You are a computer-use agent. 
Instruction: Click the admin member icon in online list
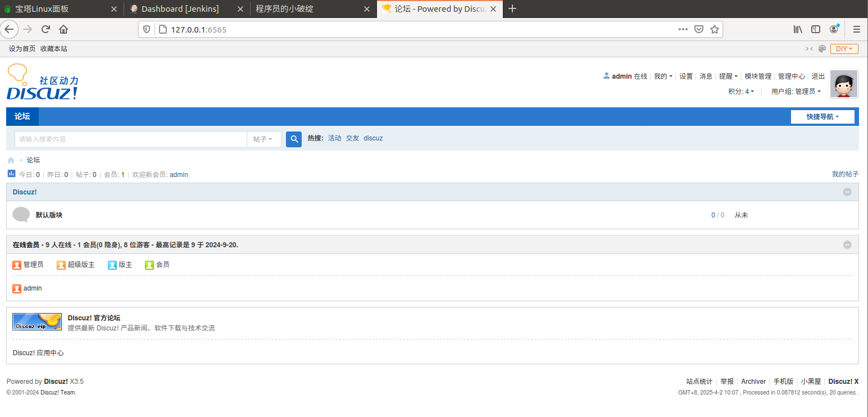17,288
